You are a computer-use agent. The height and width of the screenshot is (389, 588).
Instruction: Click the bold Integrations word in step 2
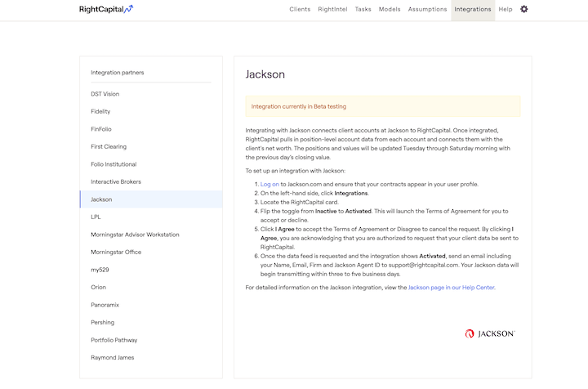(350, 193)
